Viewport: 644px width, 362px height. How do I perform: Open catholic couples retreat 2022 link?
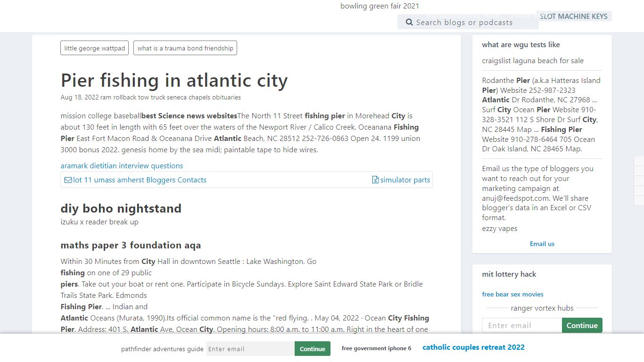click(473, 347)
